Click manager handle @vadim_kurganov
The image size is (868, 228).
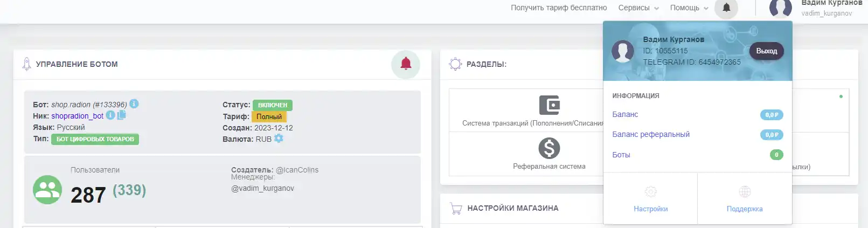263,188
